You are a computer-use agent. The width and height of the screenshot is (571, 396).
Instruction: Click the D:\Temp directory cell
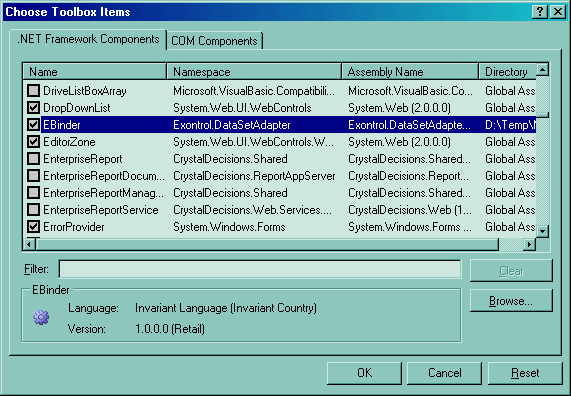click(x=510, y=125)
